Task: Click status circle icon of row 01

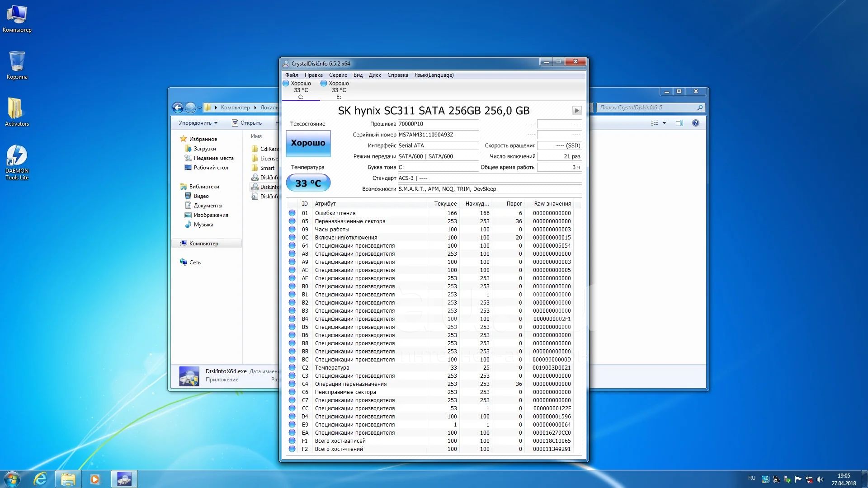Action: click(x=292, y=213)
